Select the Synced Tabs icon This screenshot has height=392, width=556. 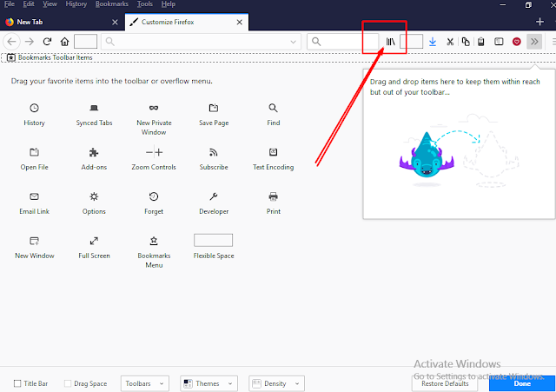[x=94, y=108]
